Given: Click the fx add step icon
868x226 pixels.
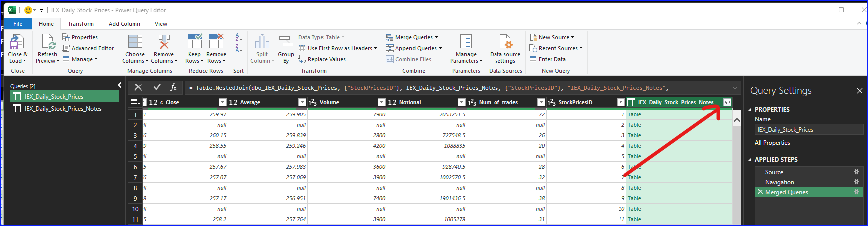Looking at the screenshot, I should [174, 87].
